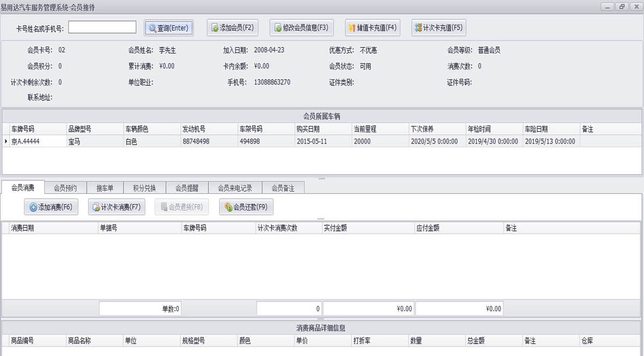The height and width of the screenshot is (356, 644).
Task: Switch to the 会员备注 tab
Action: 281,187
